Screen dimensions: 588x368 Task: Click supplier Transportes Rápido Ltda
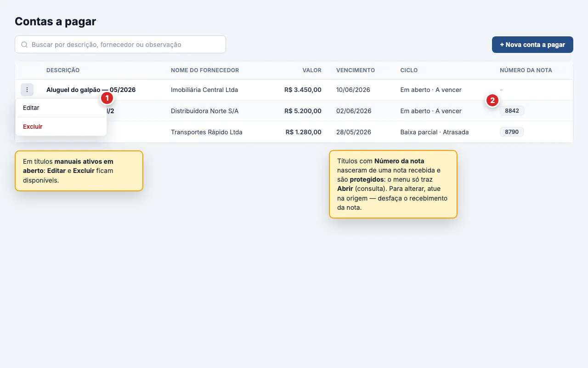207,132
